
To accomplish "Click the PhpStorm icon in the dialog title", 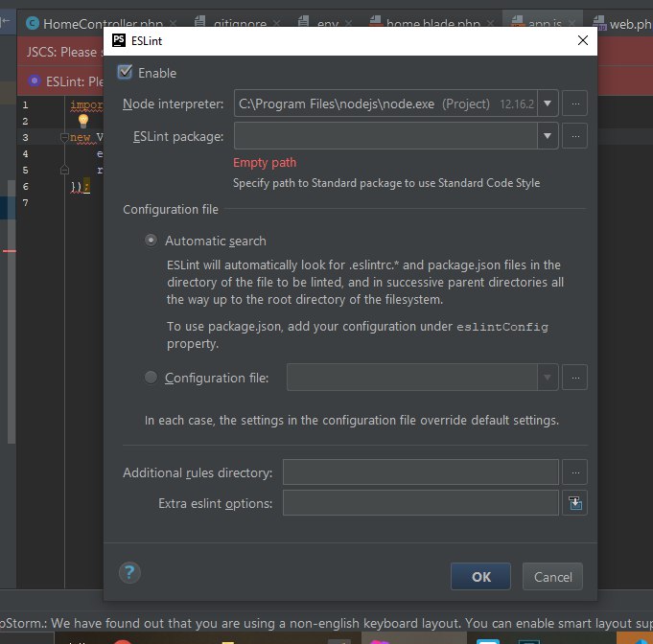I will 119,40.
